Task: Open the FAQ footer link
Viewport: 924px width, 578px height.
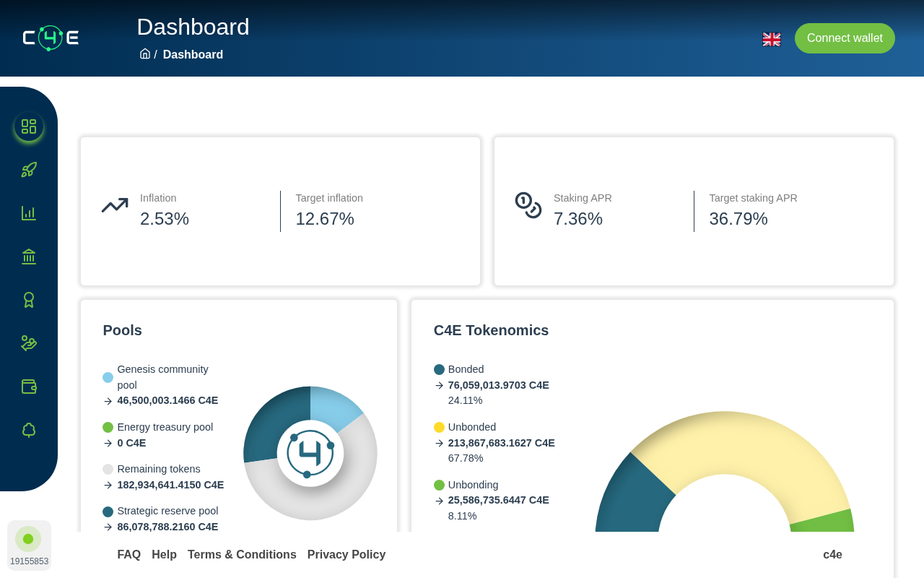Action: [129, 554]
